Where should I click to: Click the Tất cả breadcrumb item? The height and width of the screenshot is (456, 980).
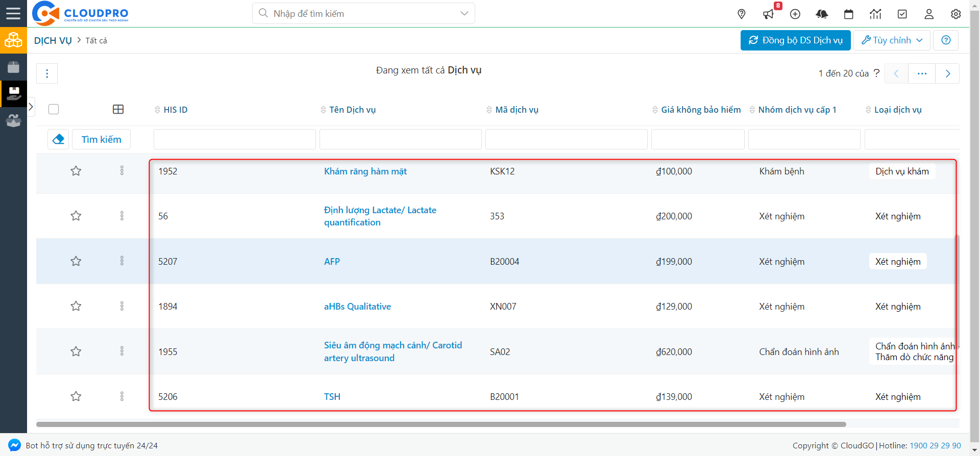click(x=96, y=40)
